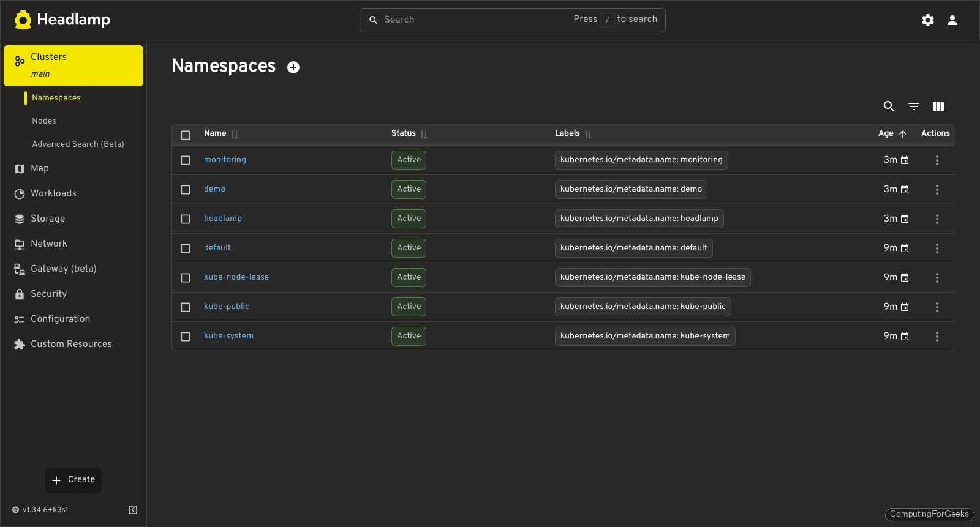Screen dimensions: 980x527
Task: Sort table by Name column arrows
Action: click(x=235, y=134)
